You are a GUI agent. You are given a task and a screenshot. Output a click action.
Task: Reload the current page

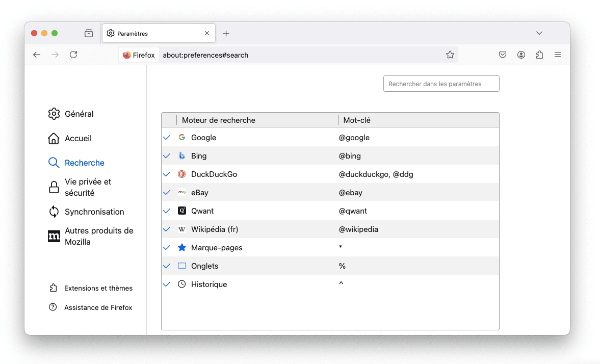(x=73, y=55)
